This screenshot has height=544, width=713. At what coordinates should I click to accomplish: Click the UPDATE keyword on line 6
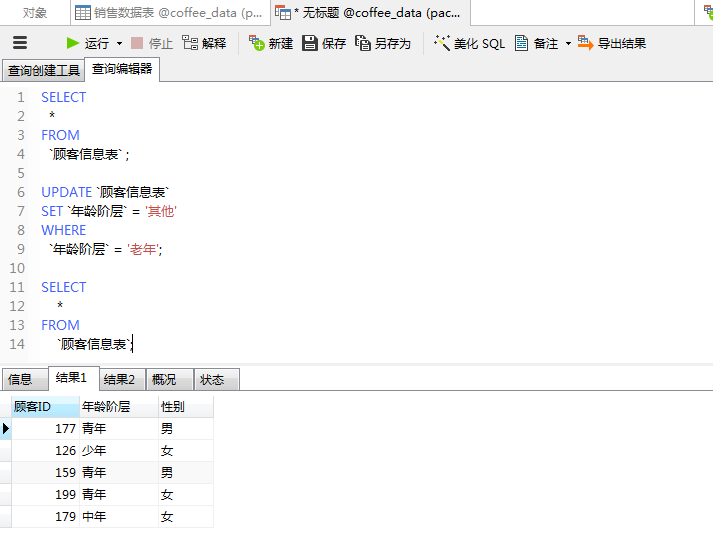click(x=67, y=192)
